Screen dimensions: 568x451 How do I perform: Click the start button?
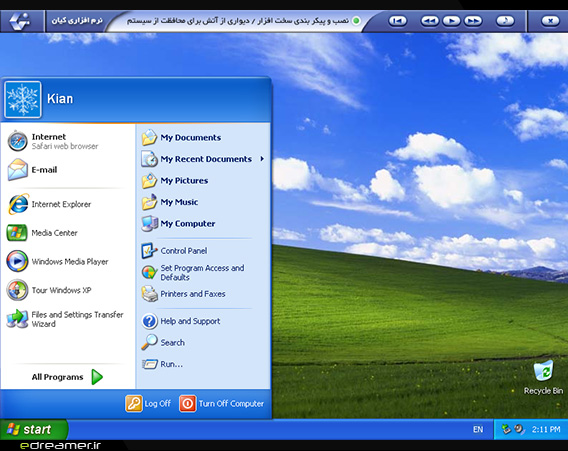point(33,429)
